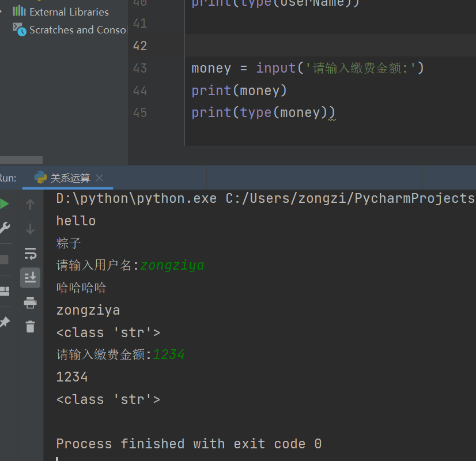Select External Libraries in project tree

click(x=69, y=12)
